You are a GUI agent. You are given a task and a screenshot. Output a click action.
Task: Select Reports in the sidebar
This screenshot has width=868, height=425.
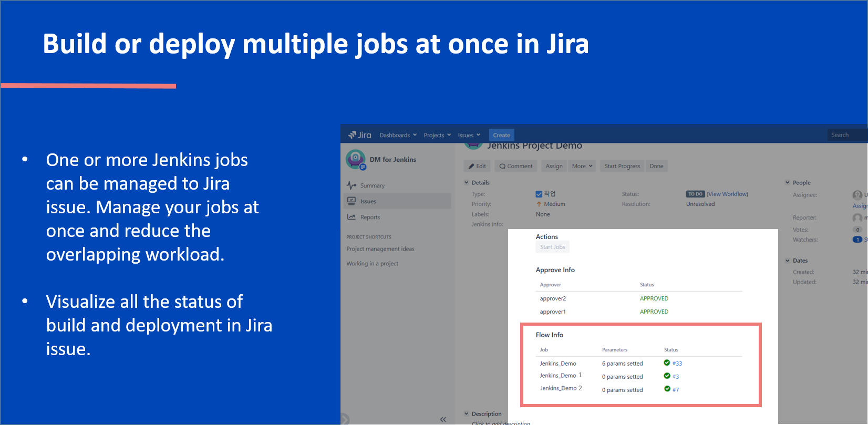click(x=370, y=217)
